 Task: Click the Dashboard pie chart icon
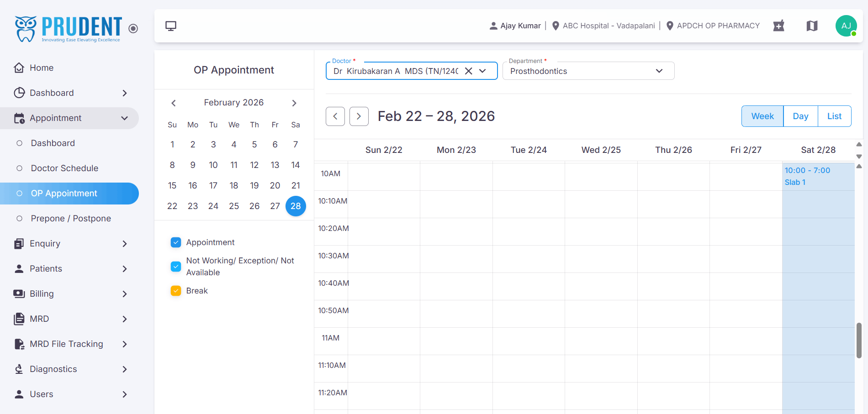pos(19,93)
